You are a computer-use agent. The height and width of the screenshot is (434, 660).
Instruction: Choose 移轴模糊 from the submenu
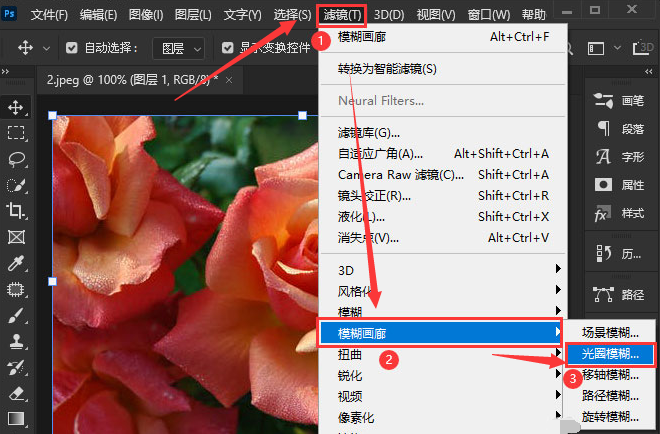tap(610, 375)
